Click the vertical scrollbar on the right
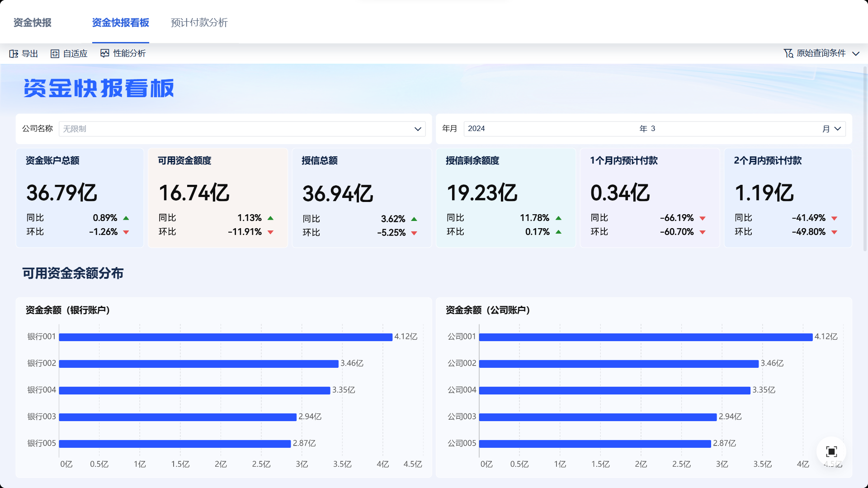 (x=865, y=158)
